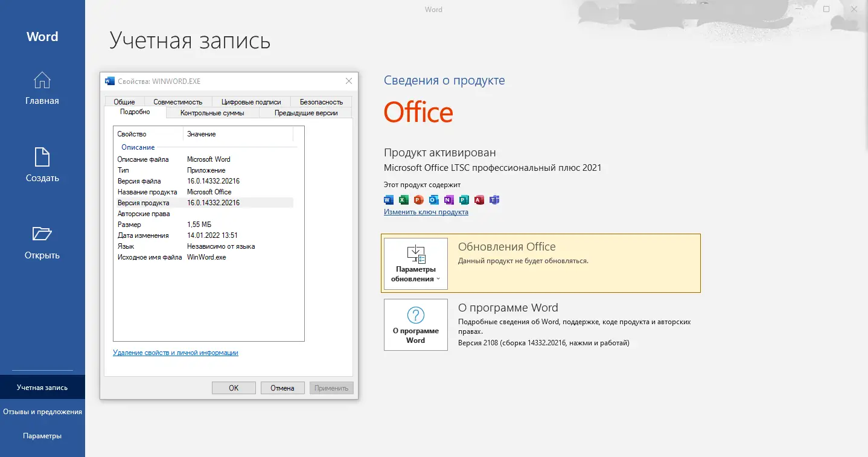Click the Отмена button
The width and height of the screenshot is (868, 457).
(x=282, y=388)
